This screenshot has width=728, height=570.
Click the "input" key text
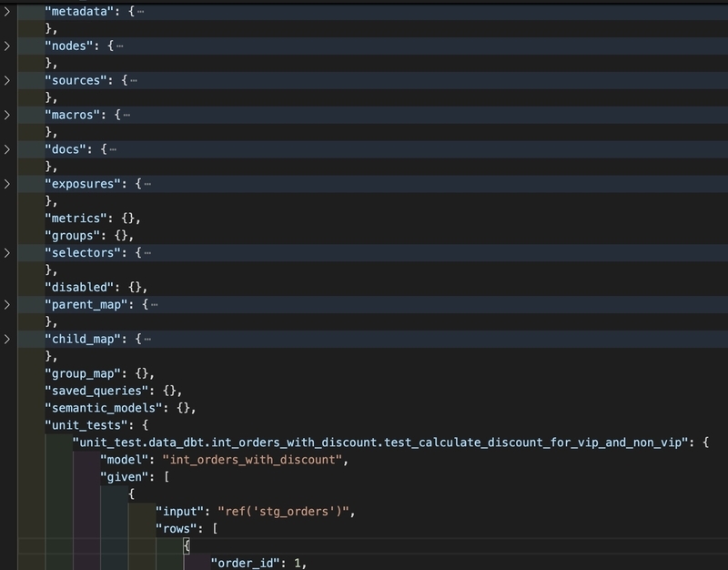click(179, 512)
